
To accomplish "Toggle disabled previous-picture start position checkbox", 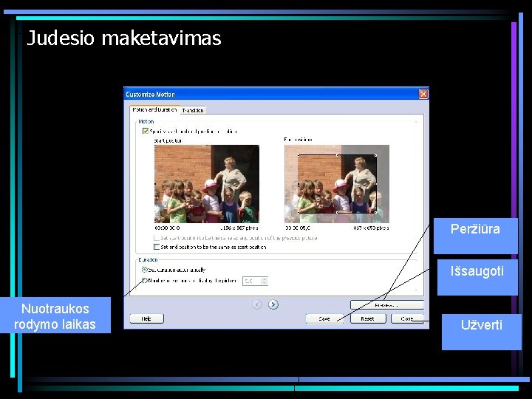I will tap(157, 238).
